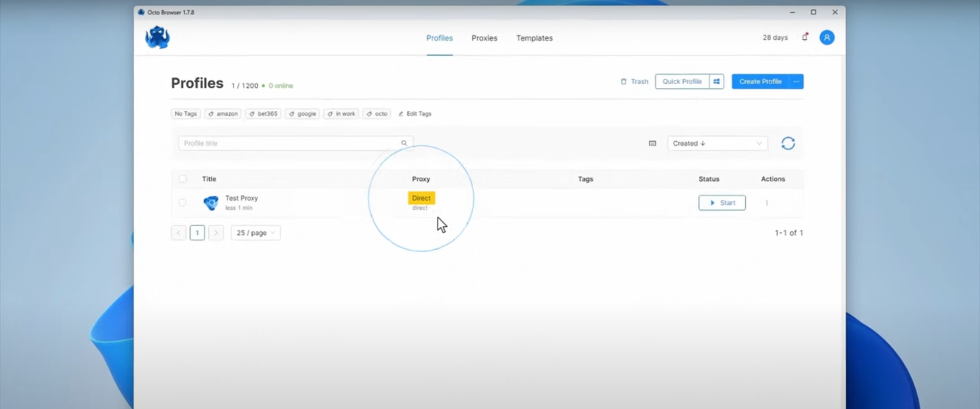980x409 pixels.
Task: Filter profiles by the amazon tag
Action: click(x=223, y=114)
